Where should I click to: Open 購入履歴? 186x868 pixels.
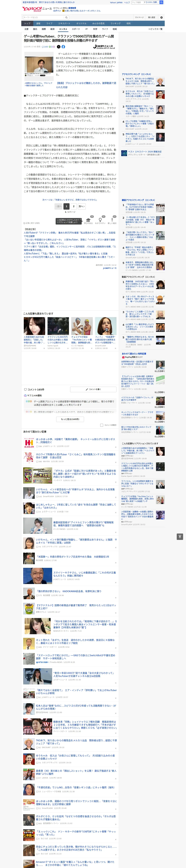coord(152,17)
